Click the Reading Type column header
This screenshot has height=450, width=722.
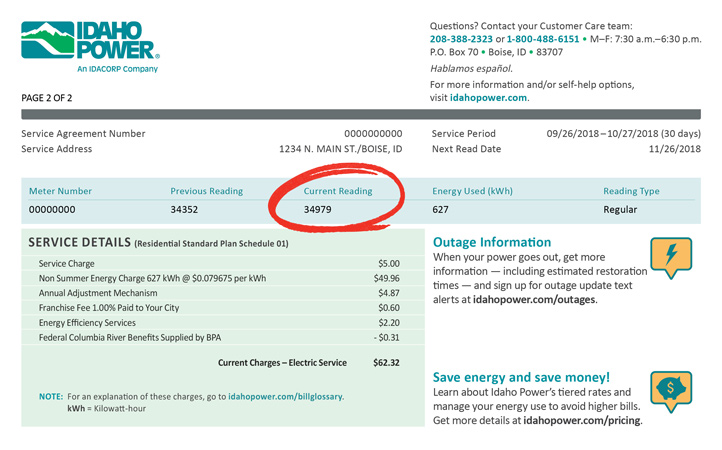pyautogui.click(x=631, y=191)
